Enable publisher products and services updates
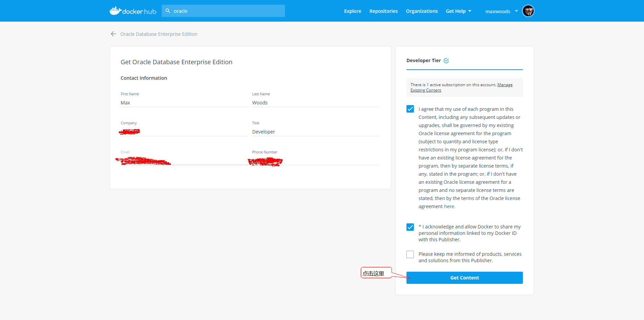 tap(410, 254)
